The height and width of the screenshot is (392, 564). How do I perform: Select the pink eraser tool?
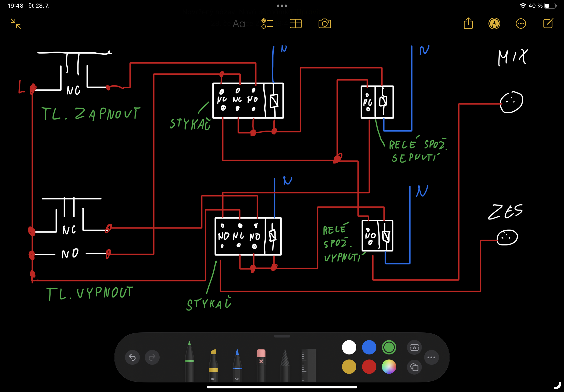261,364
